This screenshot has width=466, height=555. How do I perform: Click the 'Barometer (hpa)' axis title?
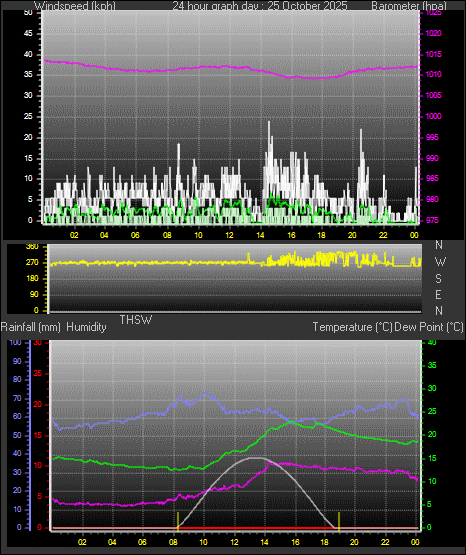(x=409, y=6)
